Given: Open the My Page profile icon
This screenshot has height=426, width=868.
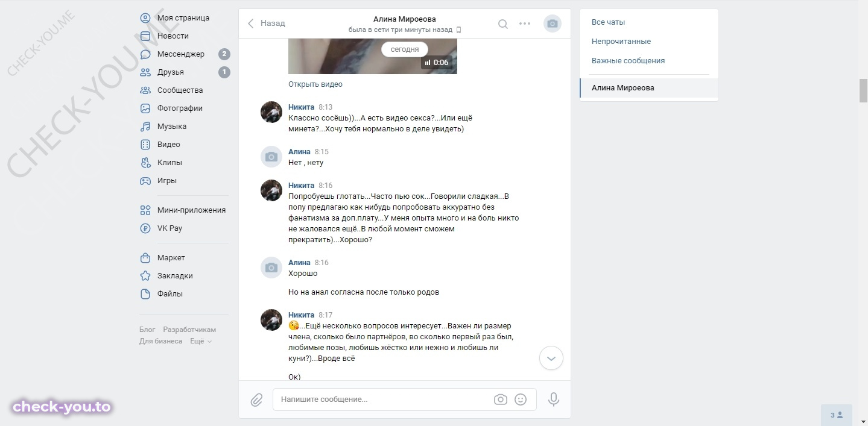Looking at the screenshot, I should [x=145, y=18].
